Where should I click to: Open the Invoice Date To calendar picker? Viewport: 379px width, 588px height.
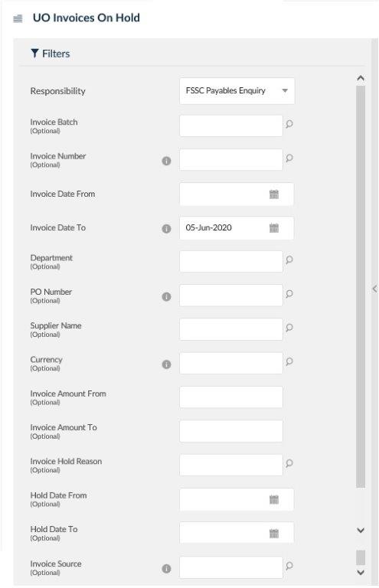pyautogui.click(x=274, y=228)
